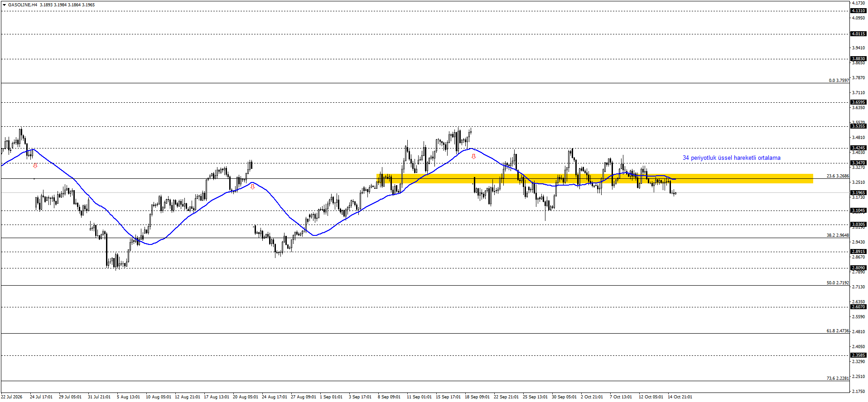Click the small triangle before GASOLINE,H4

(x=4, y=5)
